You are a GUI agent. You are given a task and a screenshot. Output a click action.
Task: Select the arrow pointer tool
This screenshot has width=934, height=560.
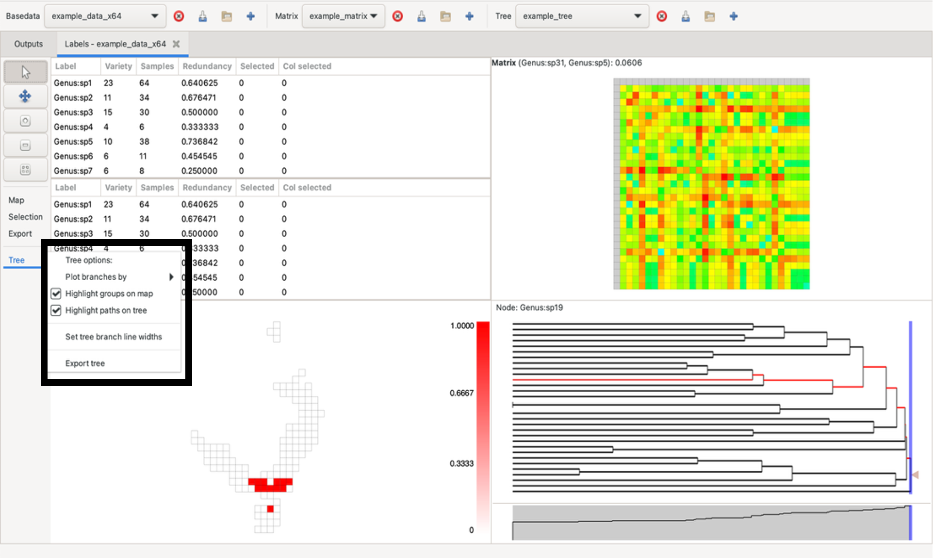coord(26,72)
